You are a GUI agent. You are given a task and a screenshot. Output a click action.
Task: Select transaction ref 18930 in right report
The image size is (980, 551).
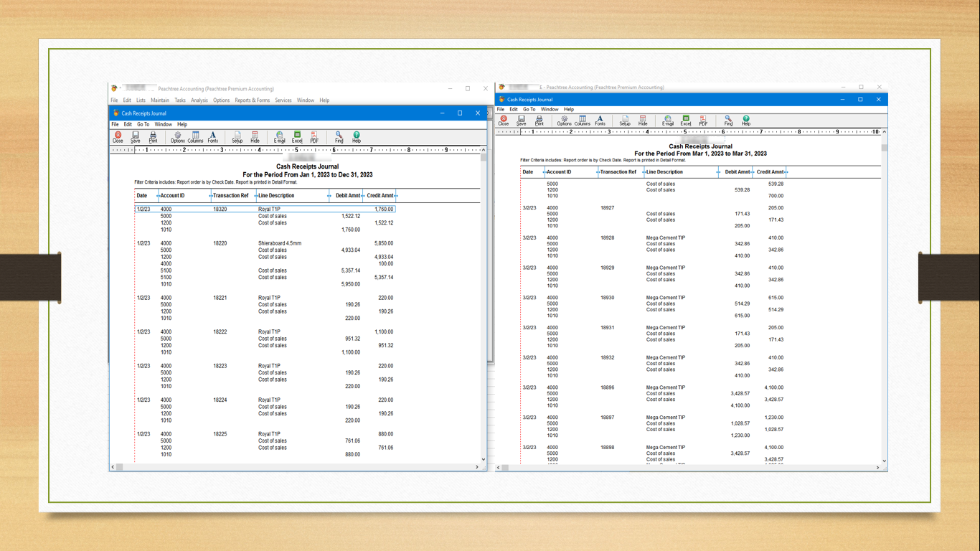(607, 298)
